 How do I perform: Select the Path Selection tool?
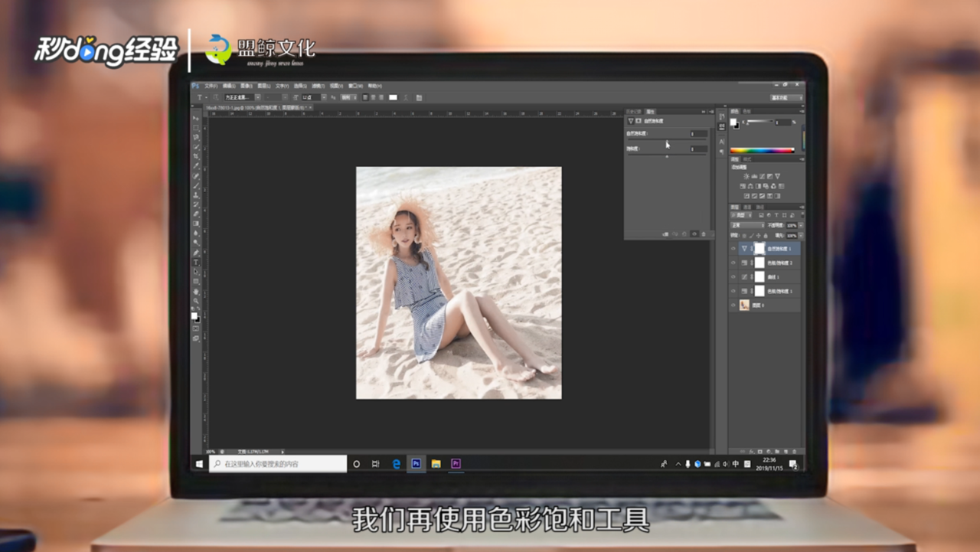pyautogui.click(x=196, y=272)
